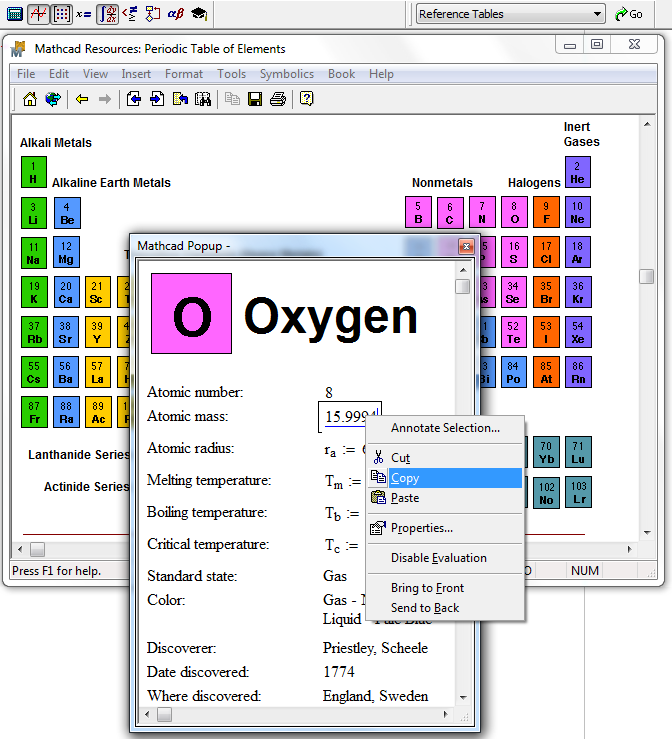Open the Evaluation (x=) palette
672x739 pixels.
84,14
